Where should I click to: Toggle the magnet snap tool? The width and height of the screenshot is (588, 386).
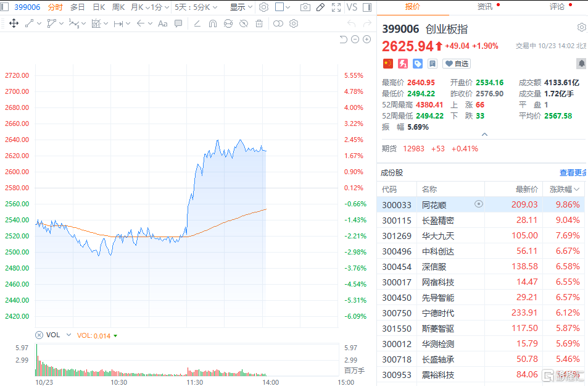pyautogui.click(x=213, y=23)
